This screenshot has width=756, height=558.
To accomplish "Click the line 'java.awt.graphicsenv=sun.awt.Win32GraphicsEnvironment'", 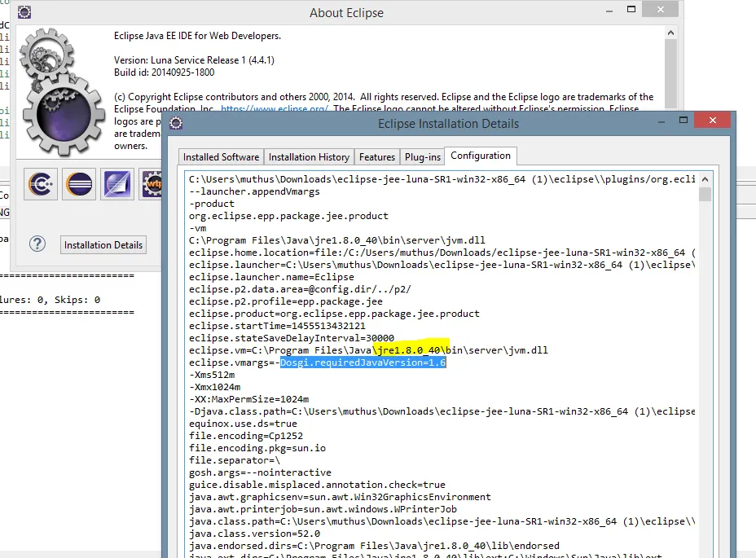I will [340, 497].
